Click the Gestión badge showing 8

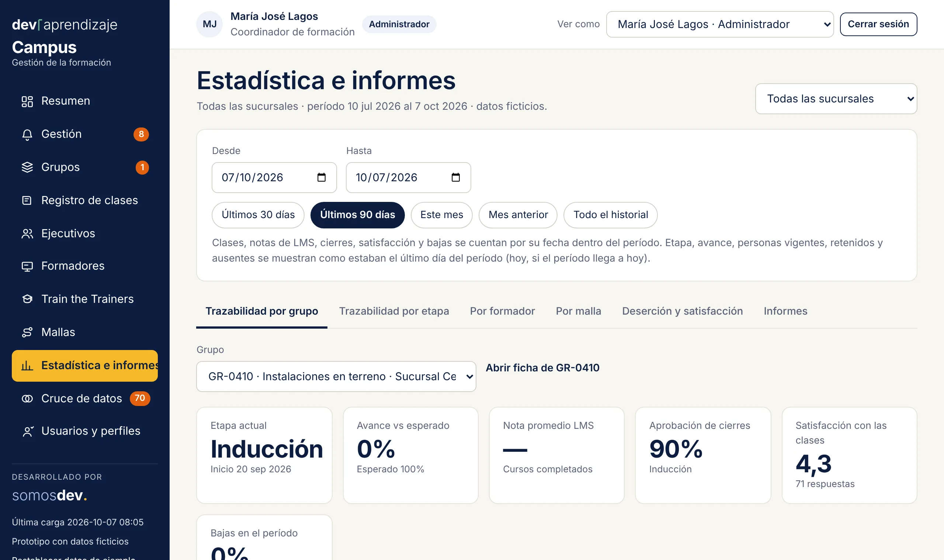pyautogui.click(x=141, y=134)
